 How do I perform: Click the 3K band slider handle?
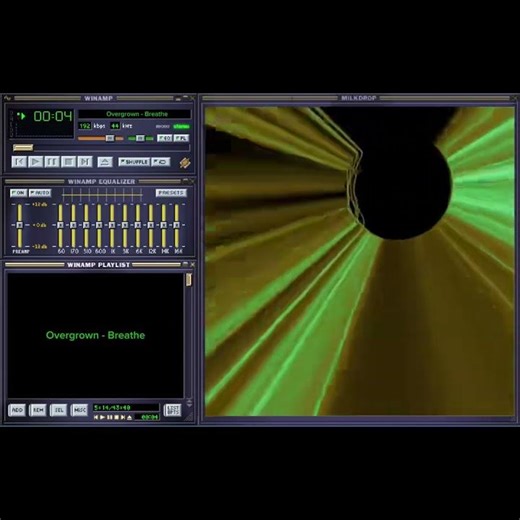tap(125, 225)
